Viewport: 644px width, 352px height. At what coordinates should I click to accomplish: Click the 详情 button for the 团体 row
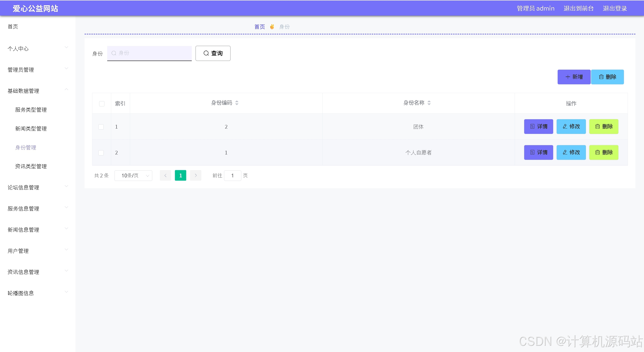tap(538, 127)
